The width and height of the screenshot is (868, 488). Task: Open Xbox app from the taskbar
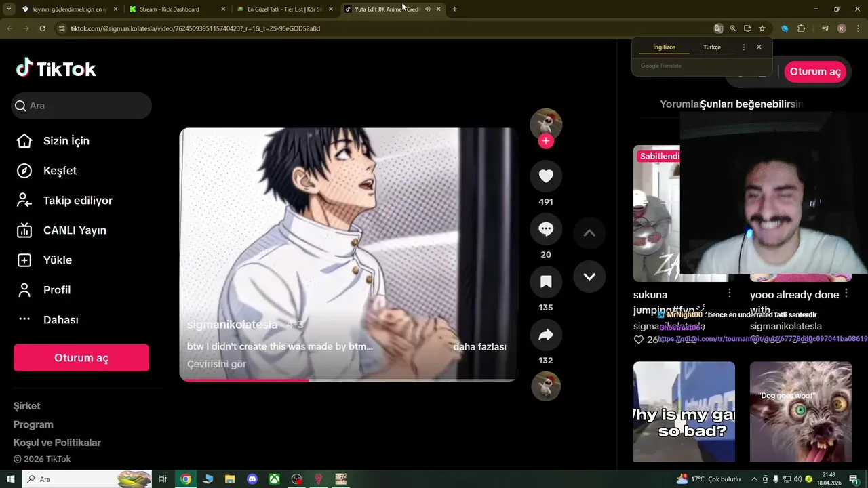(x=274, y=479)
